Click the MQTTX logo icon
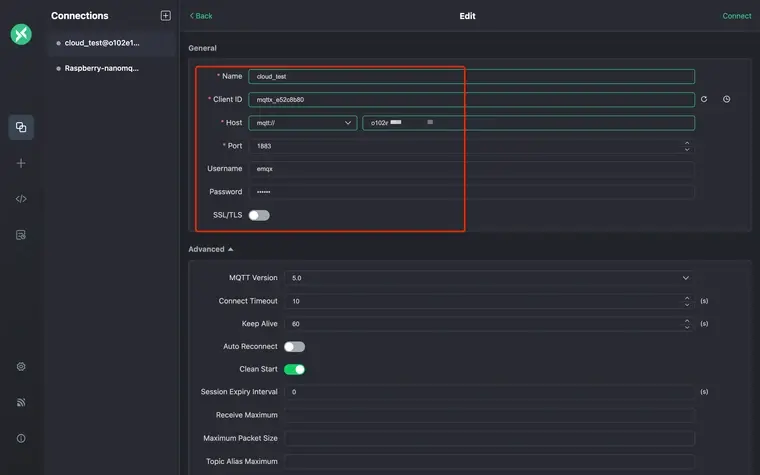 point(21,34)
